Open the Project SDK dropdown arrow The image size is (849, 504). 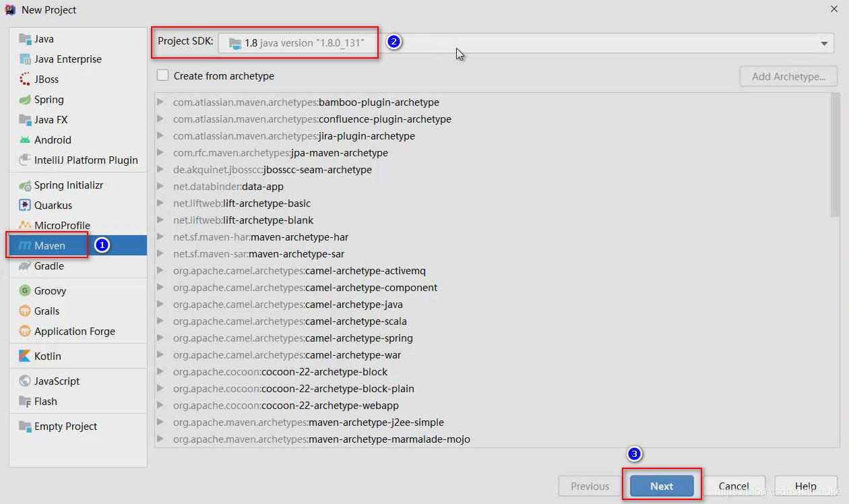coord(824,43)
